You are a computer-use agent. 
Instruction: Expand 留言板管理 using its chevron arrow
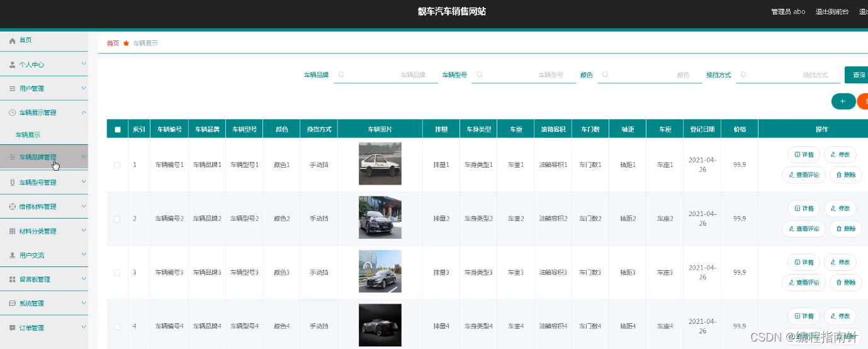tap(84, 278)
